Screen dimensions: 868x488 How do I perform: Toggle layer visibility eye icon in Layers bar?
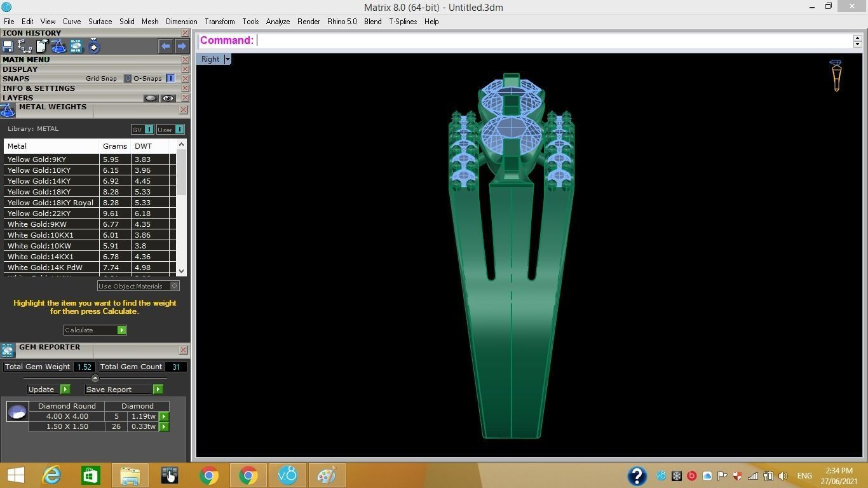168,98
